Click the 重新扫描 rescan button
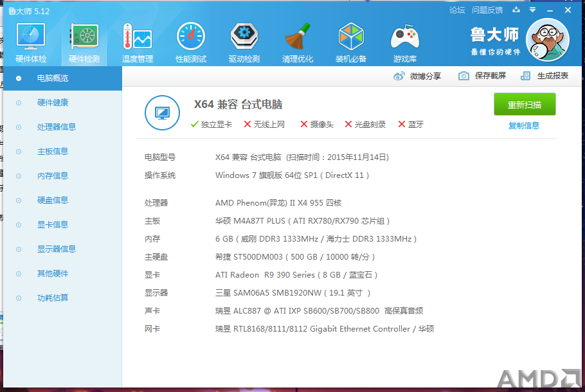Screen dimensions: 585x392 [525, 105]
